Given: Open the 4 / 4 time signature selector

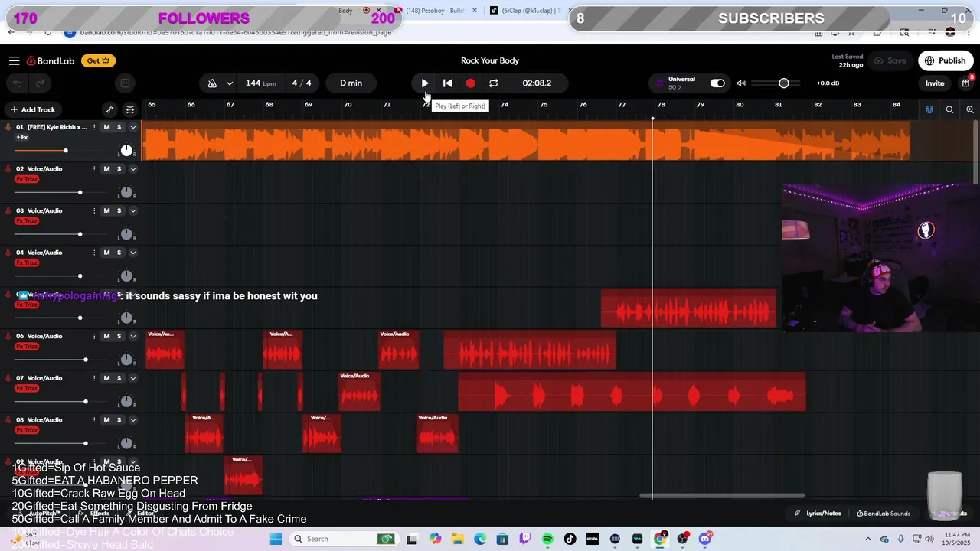Looking at the screenshot, I should coord(301,83).
